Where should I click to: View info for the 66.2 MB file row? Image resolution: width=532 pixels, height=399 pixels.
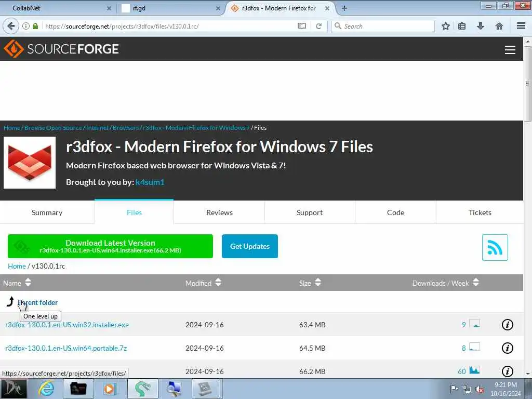pyautogui.click(x=507, y=371)
